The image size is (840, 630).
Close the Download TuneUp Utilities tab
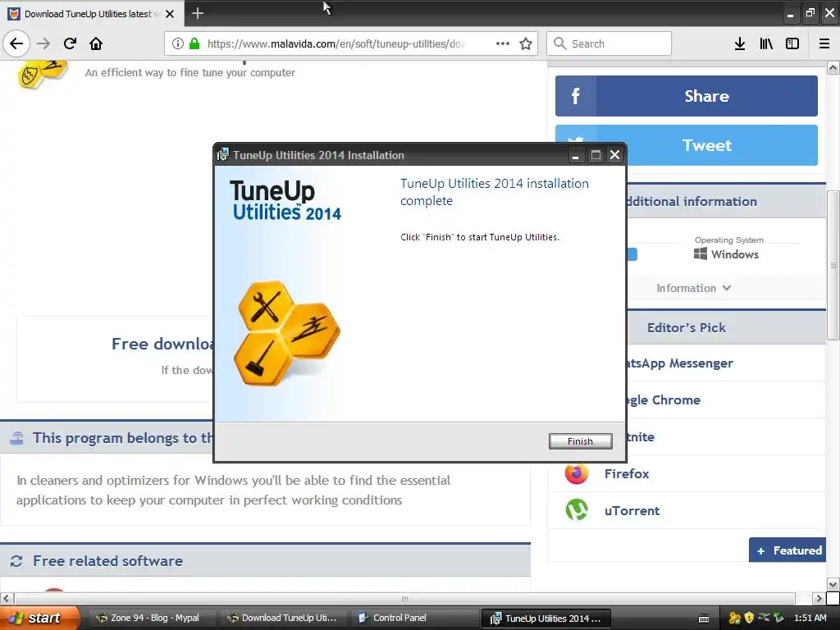(x=170, y=14)
